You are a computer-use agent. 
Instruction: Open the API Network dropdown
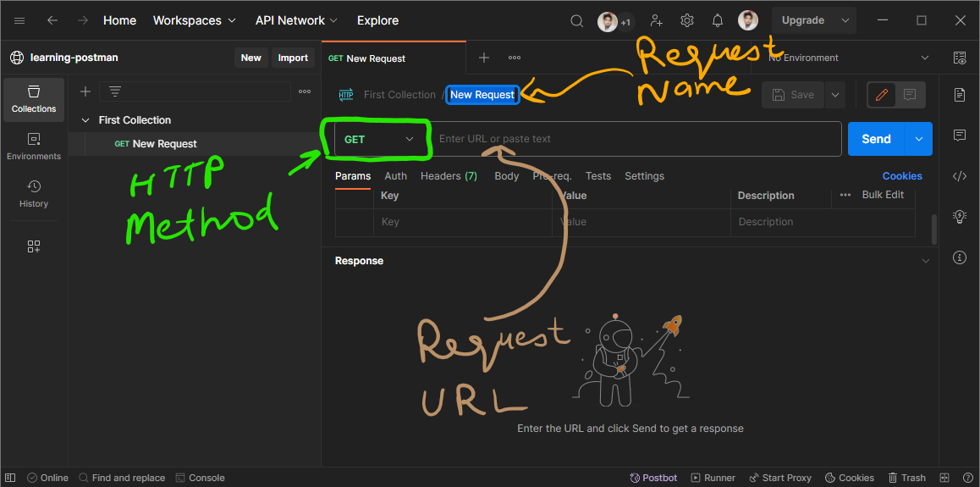coord(296,20)
